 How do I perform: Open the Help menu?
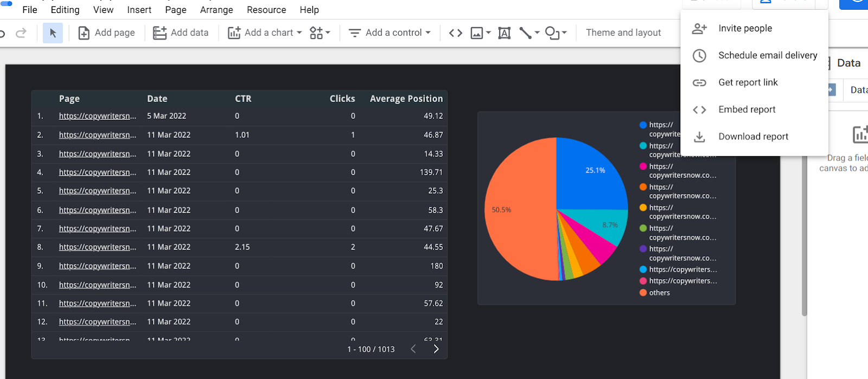309,10
